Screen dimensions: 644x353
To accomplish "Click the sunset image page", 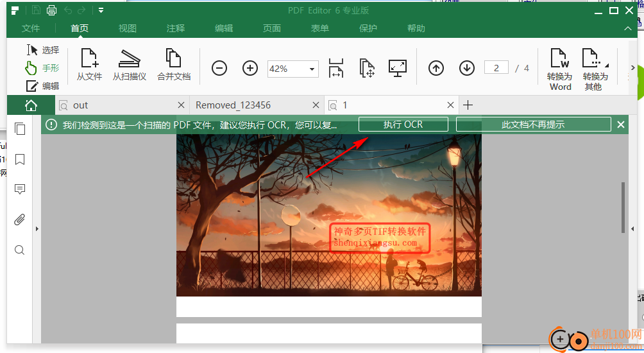I will [x=329, y=215].
